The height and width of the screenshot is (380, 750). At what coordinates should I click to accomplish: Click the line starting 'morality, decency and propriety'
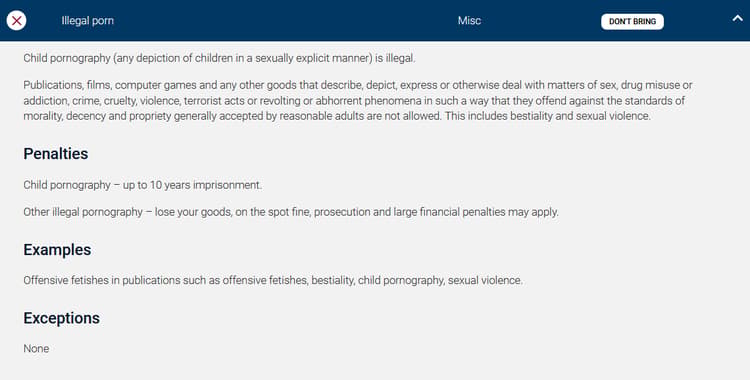[x=337, y=116]
